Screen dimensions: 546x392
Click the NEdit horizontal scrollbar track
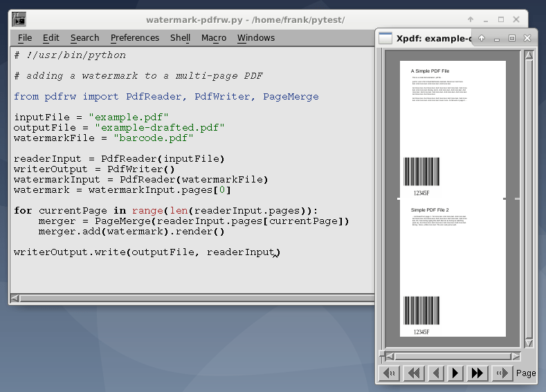coord(197,298)
